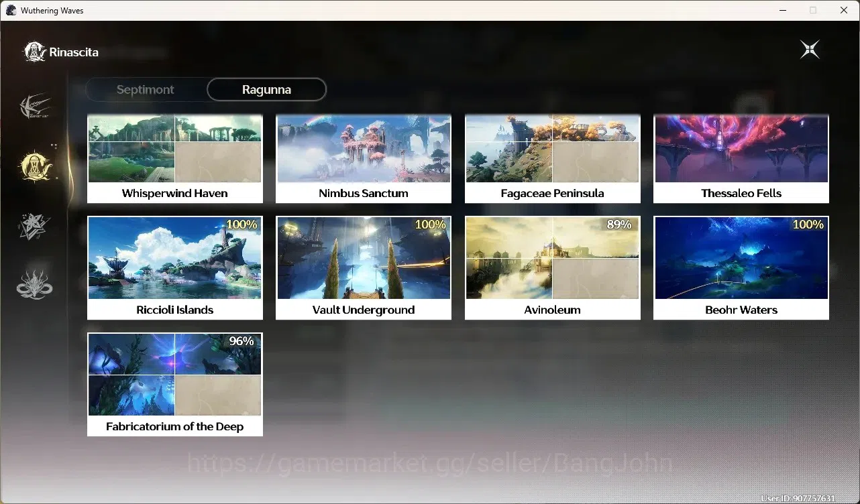View the Vault Underground area

[x=364, y=268]
